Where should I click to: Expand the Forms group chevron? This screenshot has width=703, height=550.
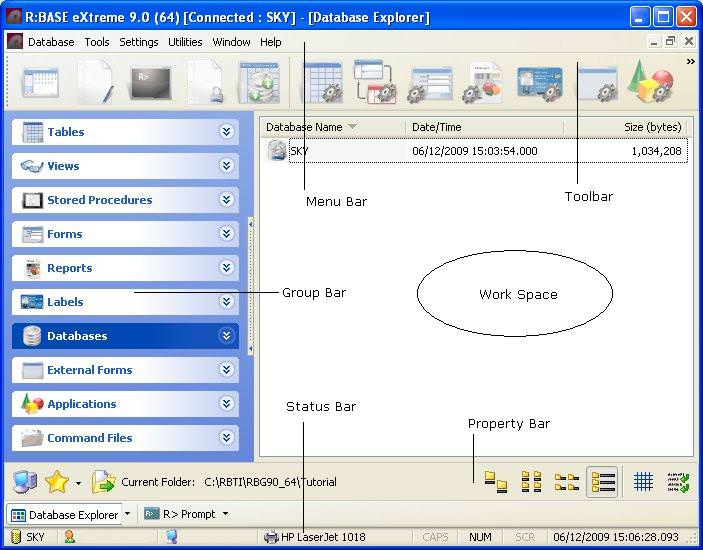coord(226,234)
